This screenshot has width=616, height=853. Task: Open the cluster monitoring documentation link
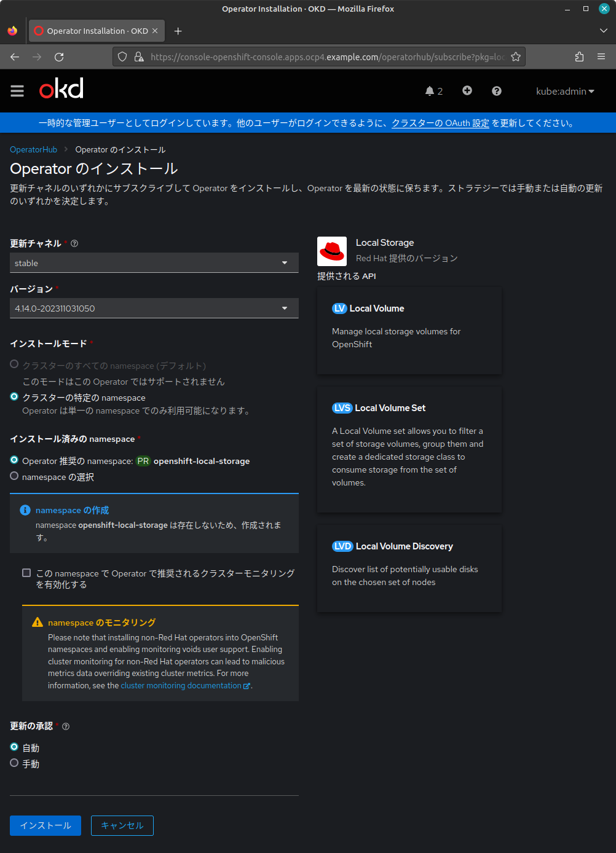(x=181, y=685)
